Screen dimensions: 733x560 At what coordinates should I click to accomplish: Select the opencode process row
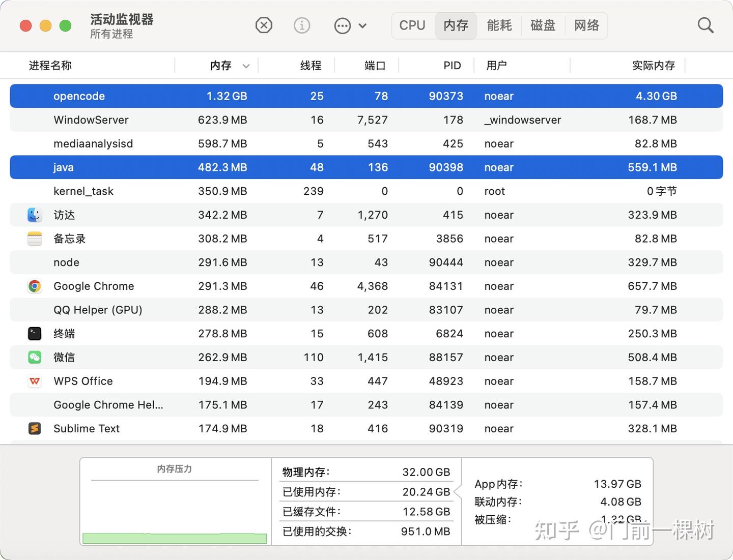tap(366, 96)
